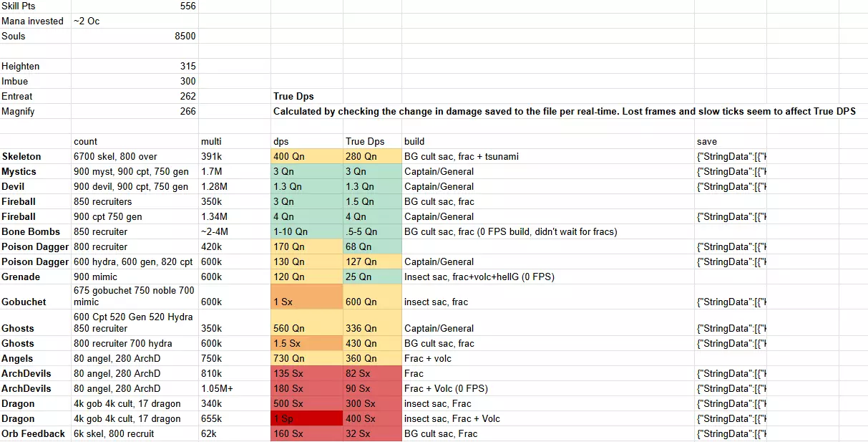Select the 'multi' column header cell
Image resolution: width=868 pixels, height=442 pixels.
coord(234,141)
